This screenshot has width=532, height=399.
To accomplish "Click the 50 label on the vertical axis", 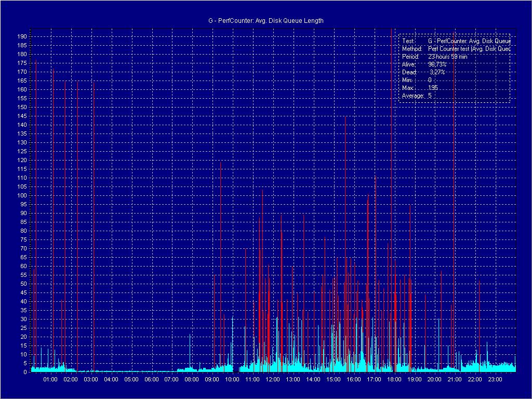I will (22, 284).
